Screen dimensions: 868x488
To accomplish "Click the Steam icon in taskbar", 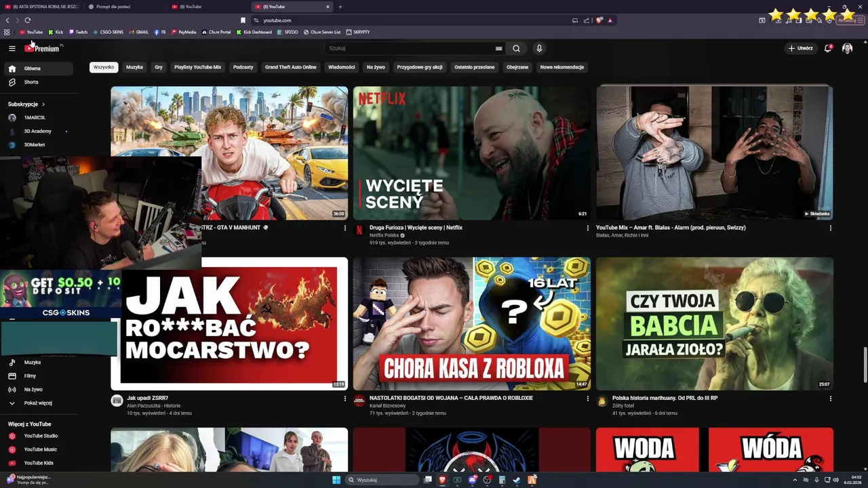I will (x=517, y=480).
